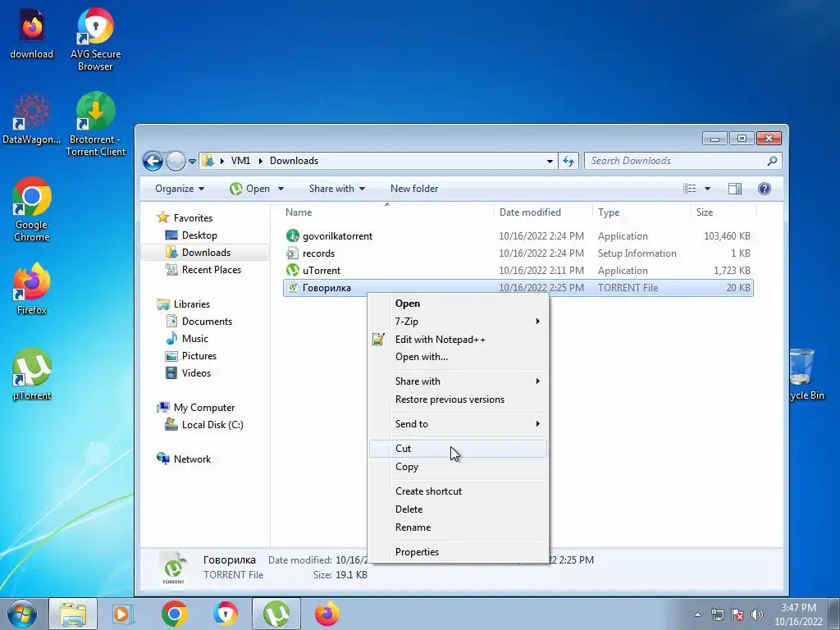Screen dimensions: 840x630
Task: Open address bar history dropdown arrow
Action: pos(550,161)
